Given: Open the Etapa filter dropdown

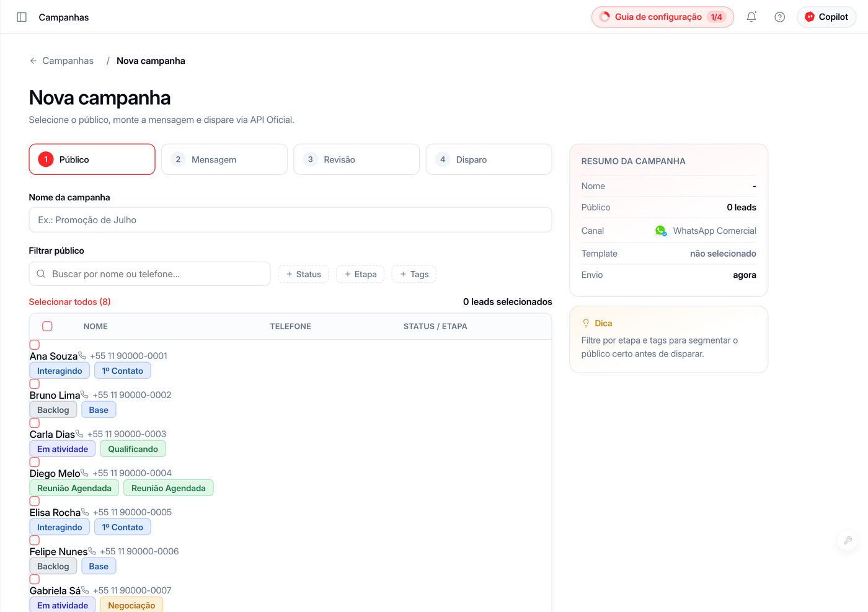Looking at the screenshot, I should [x=360, y=274].
